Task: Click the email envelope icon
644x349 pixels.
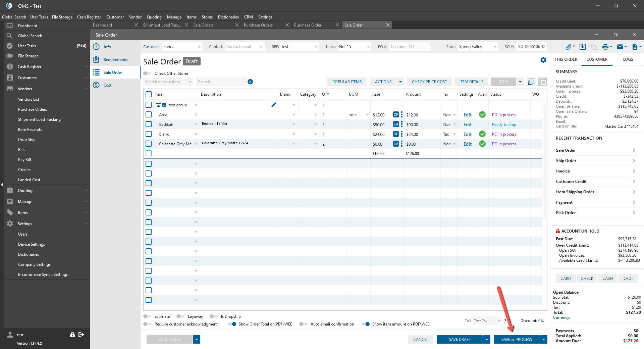Action: pyautogui.click(x=620, y=47)
